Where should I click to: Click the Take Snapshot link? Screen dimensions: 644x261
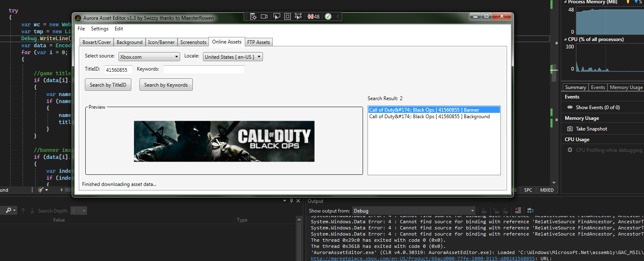[591, 129]
